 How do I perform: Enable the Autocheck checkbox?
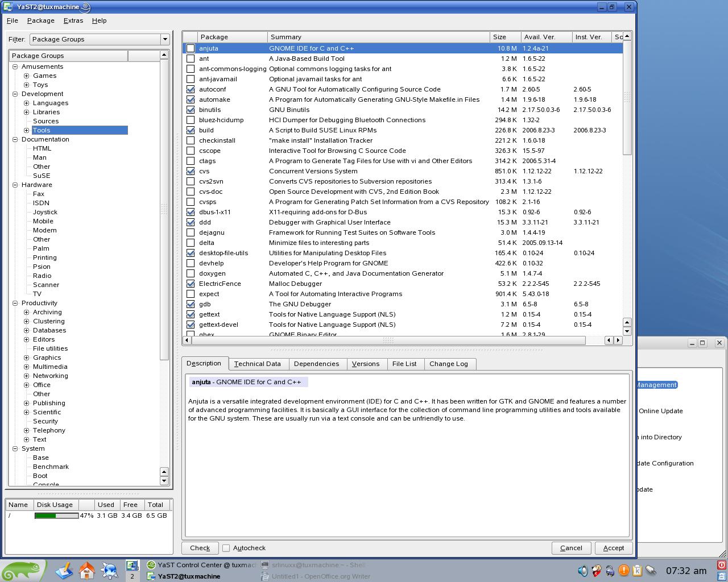[226, 548]
